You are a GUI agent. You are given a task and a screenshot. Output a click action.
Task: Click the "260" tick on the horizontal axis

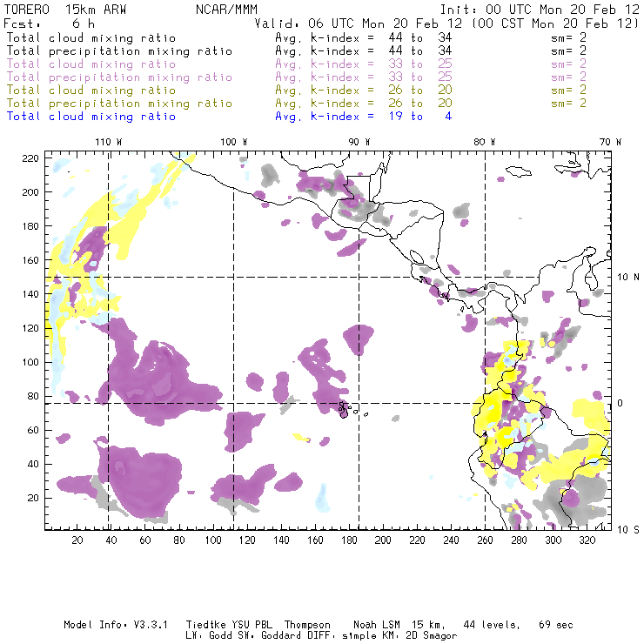[485, 540]
